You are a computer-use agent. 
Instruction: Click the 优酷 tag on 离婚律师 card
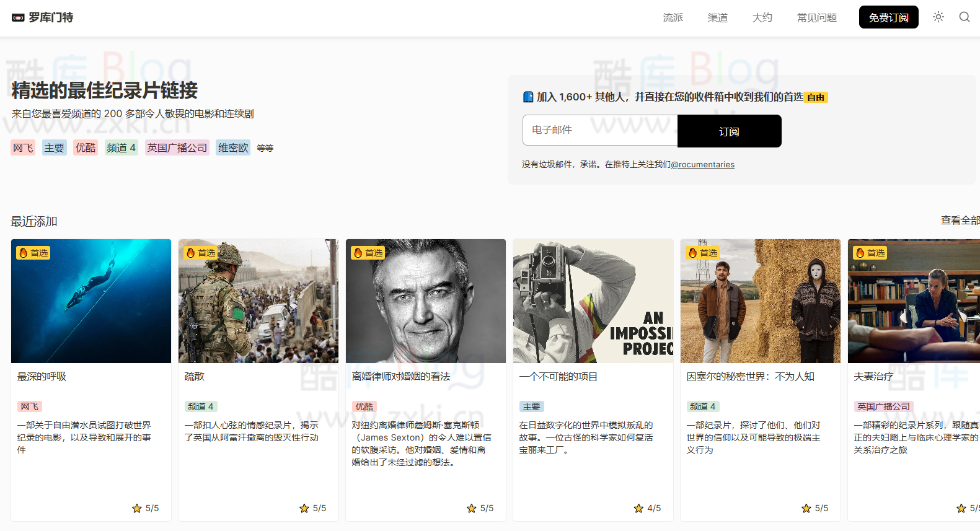point(364,406)
